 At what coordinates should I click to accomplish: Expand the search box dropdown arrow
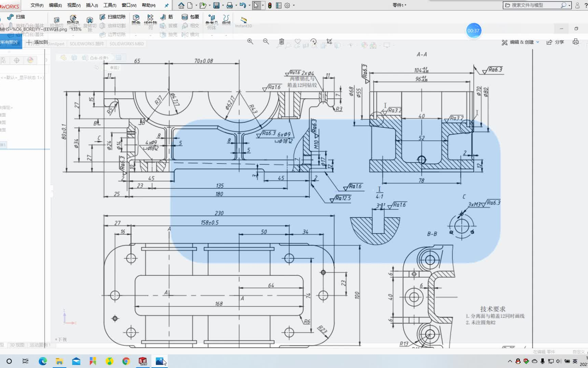(x=569, y=5)
